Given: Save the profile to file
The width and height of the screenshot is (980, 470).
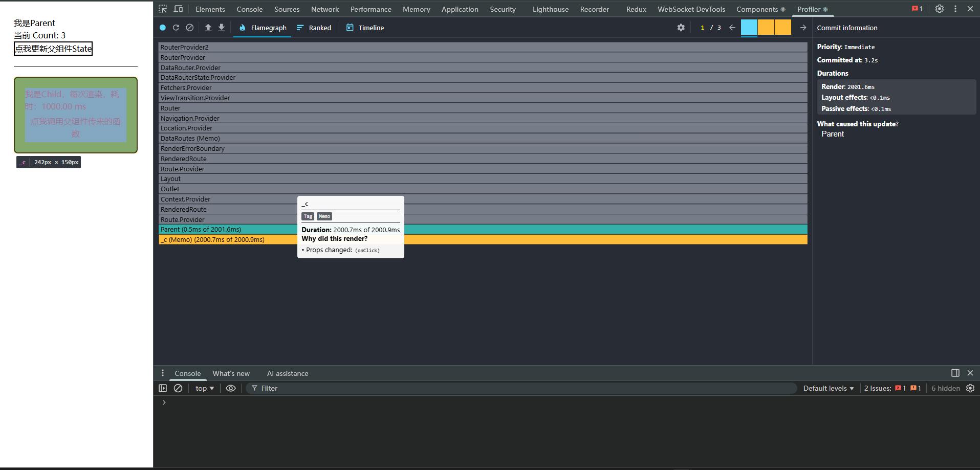Looking at the screenshot, I should point(222,28).
